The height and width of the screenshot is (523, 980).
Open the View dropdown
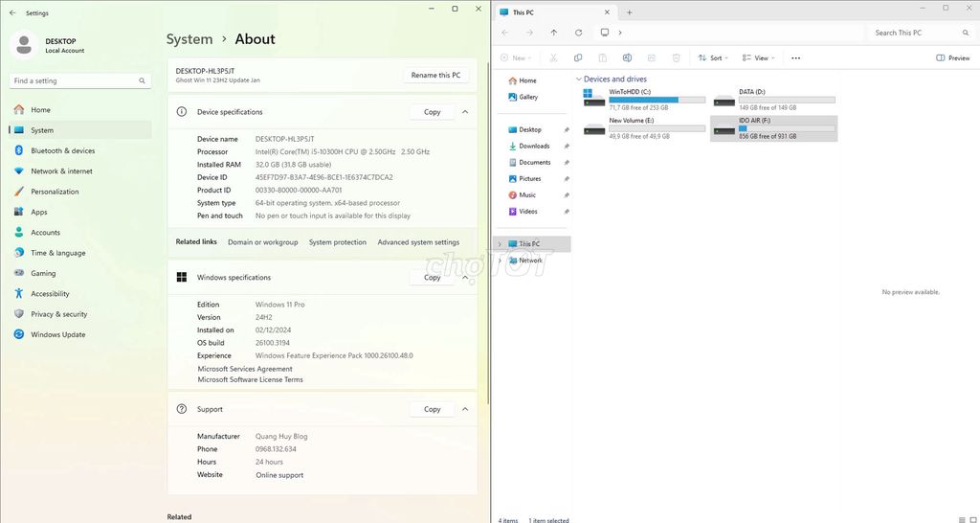tap(758, 57)
